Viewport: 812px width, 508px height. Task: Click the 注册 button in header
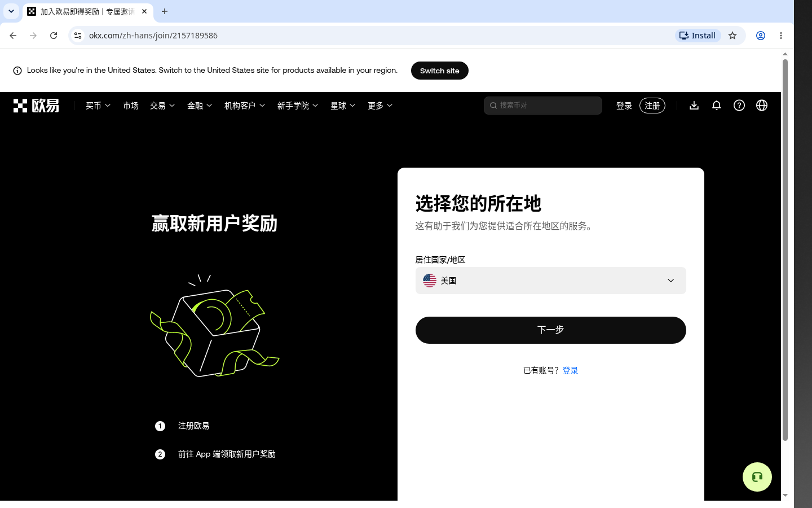[652, 106]
